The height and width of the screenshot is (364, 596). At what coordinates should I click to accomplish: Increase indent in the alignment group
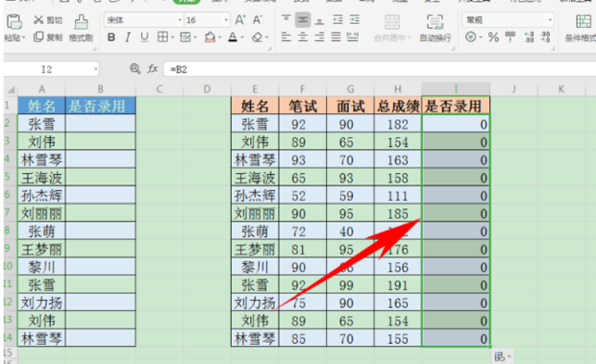tap(355, 20)
